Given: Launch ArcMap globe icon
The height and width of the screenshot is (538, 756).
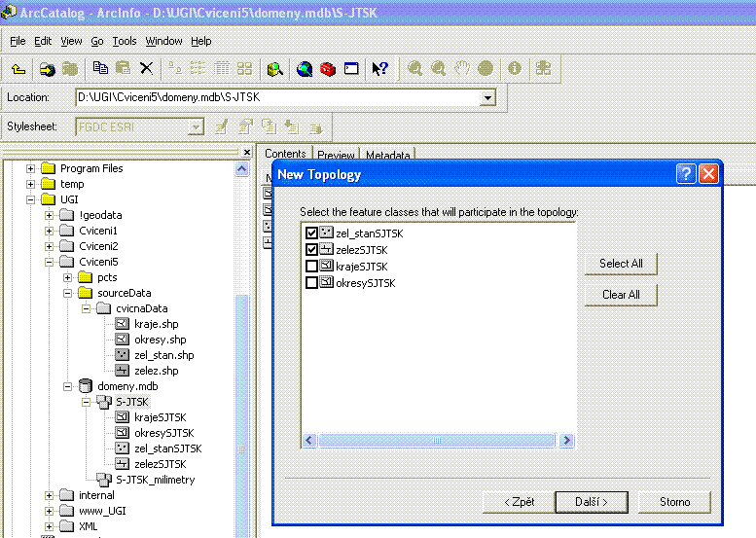Looking at the screenshot, I should coord(305,69).
